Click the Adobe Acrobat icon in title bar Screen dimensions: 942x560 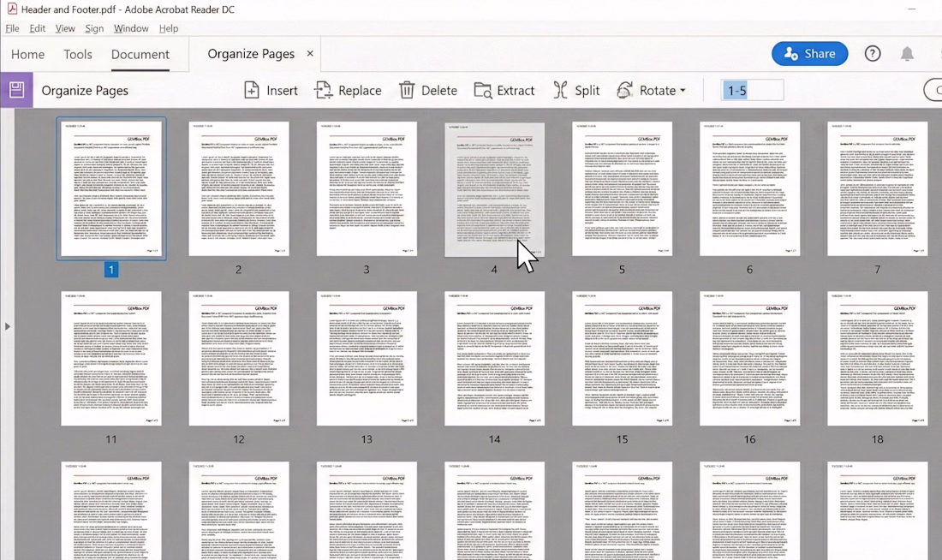coord(12,9)
